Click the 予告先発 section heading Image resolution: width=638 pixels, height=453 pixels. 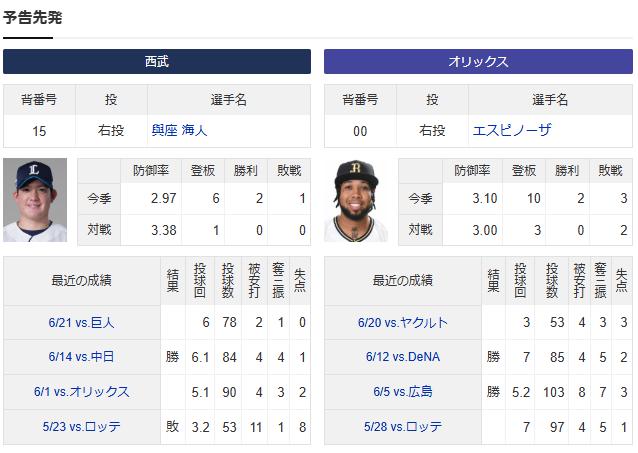[x=33, y=18]
